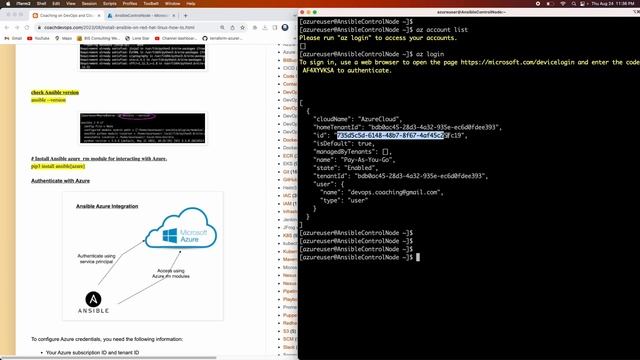
Task: Open the Profiles menu
Action: [x=130, y=3]
